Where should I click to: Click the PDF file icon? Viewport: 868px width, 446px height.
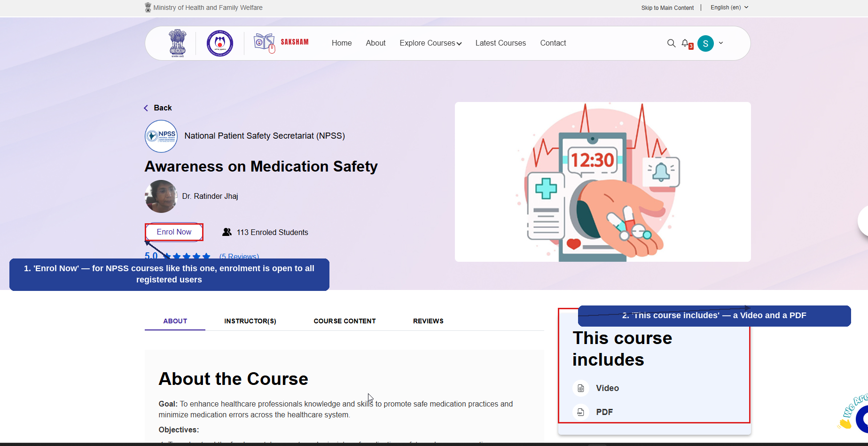coord(581,412)
